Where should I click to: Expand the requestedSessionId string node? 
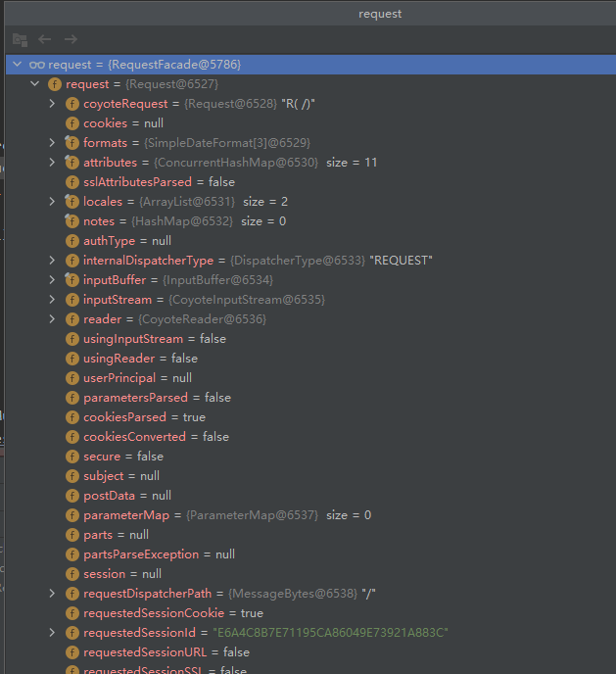click(x=52, y=633)
